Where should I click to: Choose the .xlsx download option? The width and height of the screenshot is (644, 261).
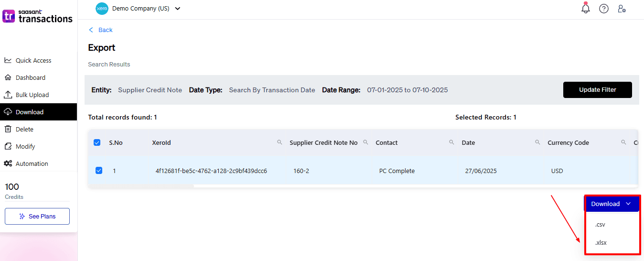click(601, 243)
